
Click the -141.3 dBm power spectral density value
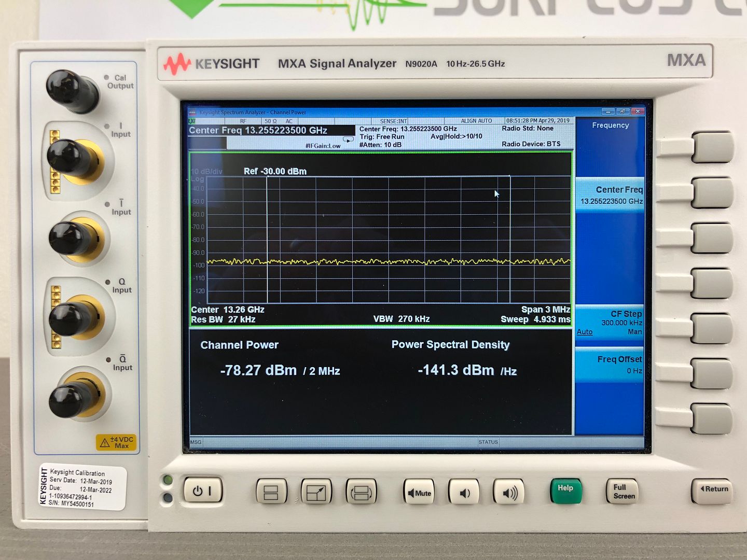point(456,370)
